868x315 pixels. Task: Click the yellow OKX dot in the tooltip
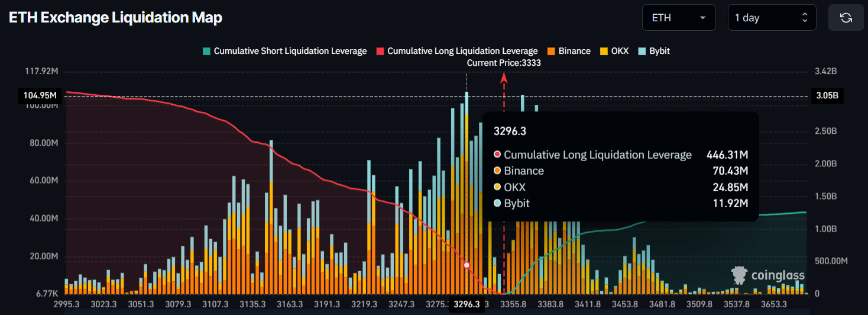[497, 188]
